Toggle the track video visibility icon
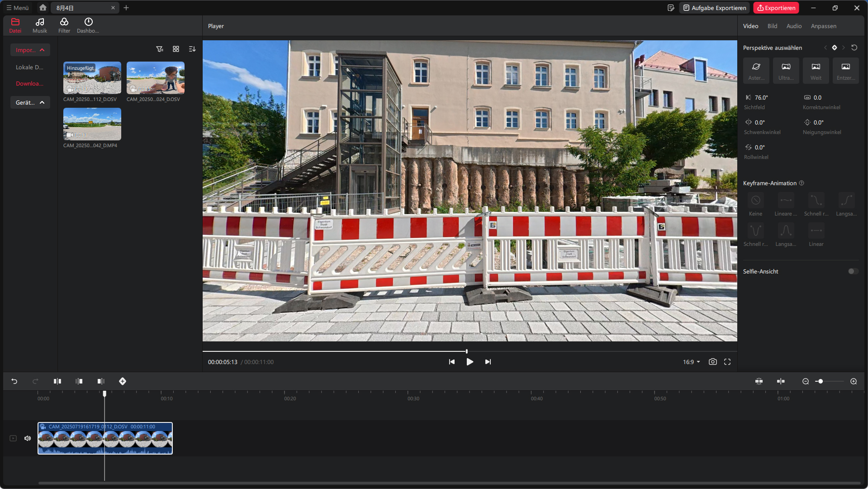This screenshot has height=489, width=868. [x=13, y=438]
